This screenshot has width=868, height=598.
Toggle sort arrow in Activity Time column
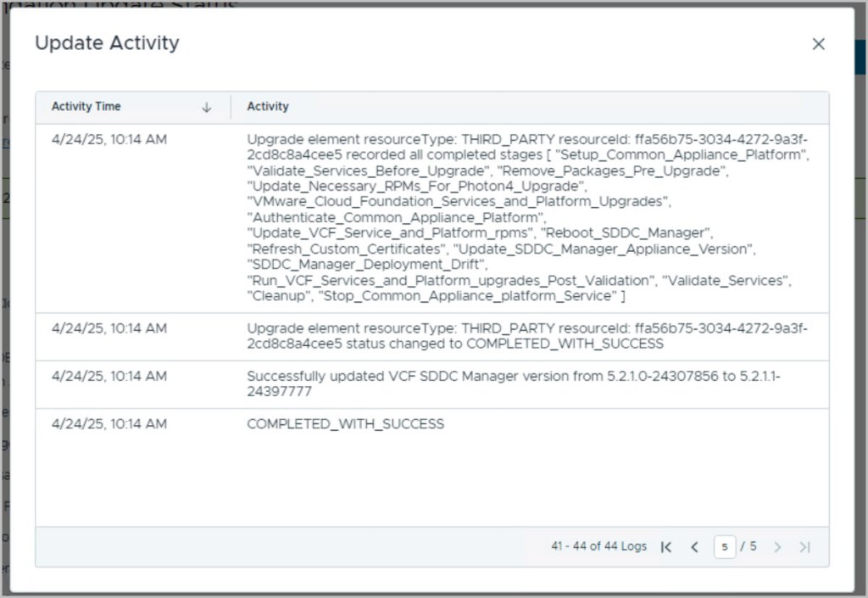pyautogui.click(x=206, y=108)
